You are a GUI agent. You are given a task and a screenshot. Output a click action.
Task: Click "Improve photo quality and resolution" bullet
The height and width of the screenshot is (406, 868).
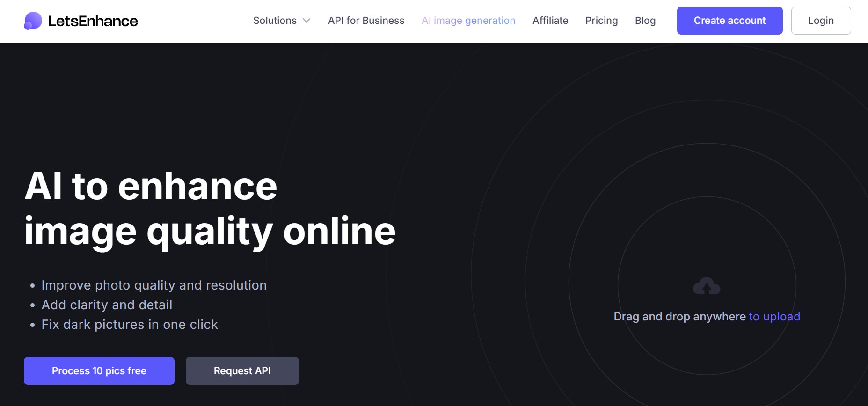pos(154,285)
